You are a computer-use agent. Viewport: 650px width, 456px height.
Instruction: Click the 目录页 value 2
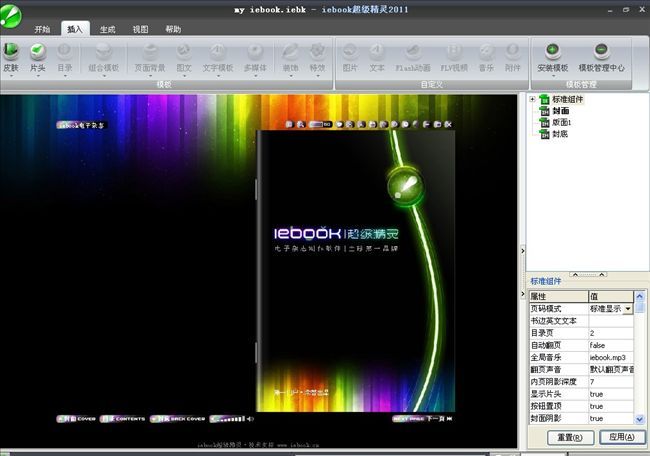point(611,333)
